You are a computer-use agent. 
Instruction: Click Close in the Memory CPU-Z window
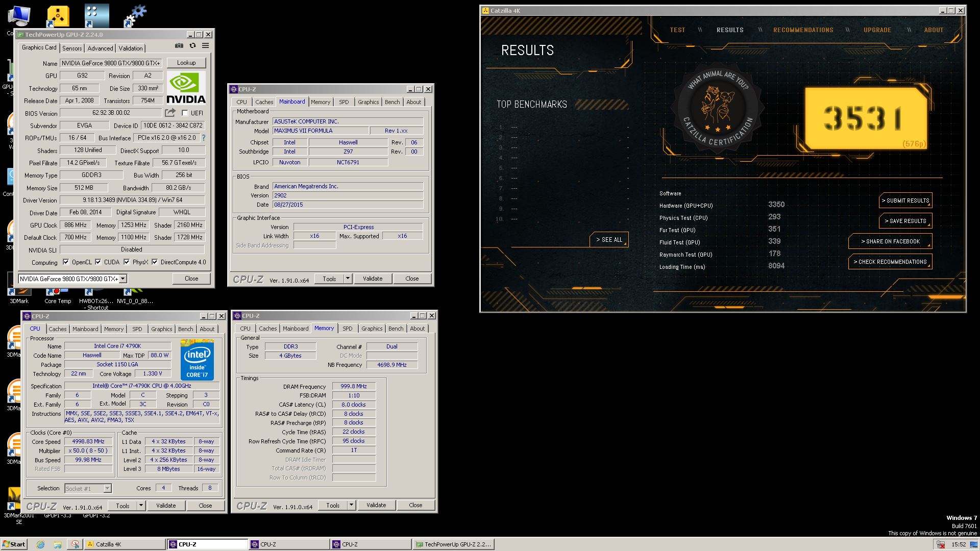coord(415,505)
